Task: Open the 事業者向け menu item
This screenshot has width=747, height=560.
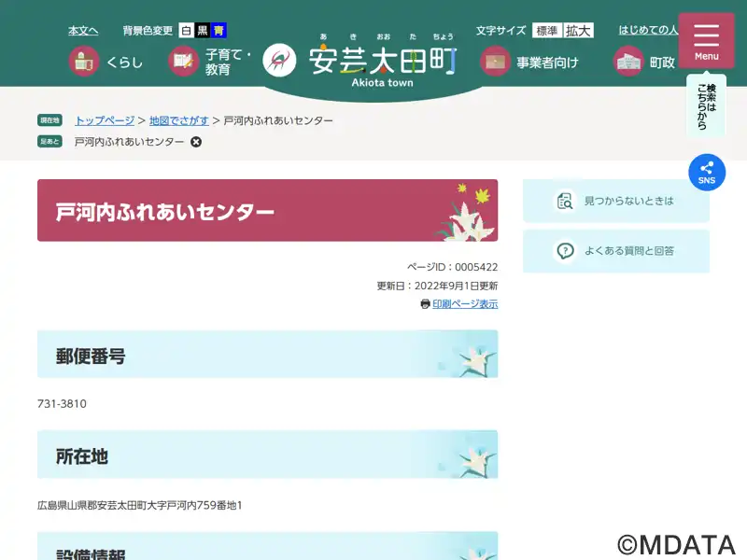Action: click(529, 62)
